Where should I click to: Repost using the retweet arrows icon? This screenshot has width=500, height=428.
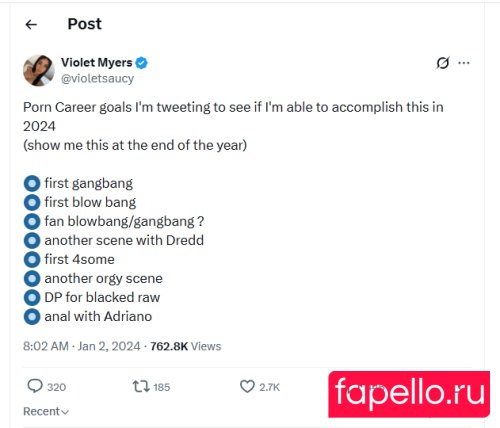(x=141, y=387)
